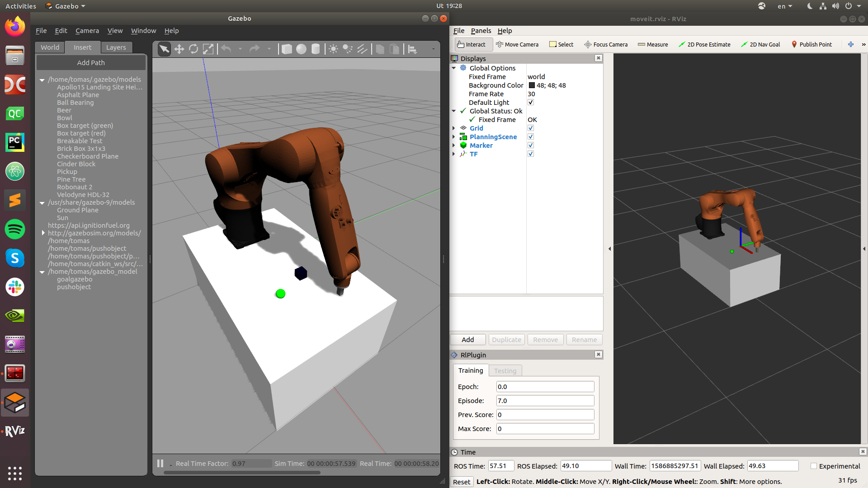Click the Add button in Displays panel
Image resolution: width=868 pixels, height=488 pixels.
click(467, 339)
